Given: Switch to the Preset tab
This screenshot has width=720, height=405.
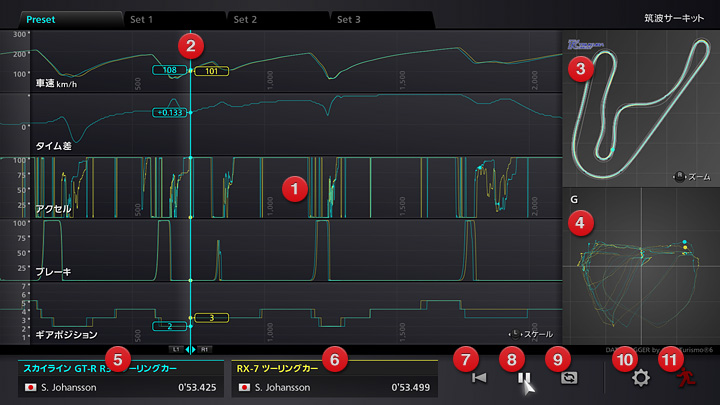Looking at the screenshot, I should tap(62, 19).
